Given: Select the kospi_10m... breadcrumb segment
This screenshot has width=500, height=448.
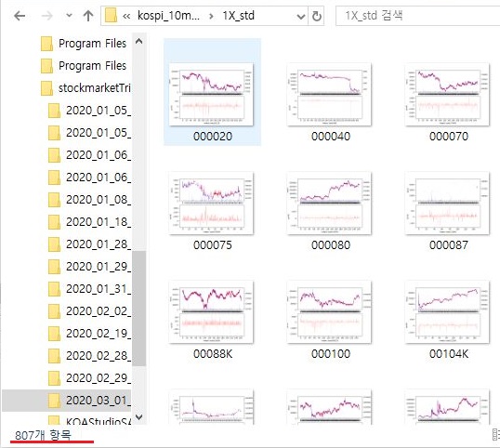Looking at the screenshot, I should tap(168, 15).
